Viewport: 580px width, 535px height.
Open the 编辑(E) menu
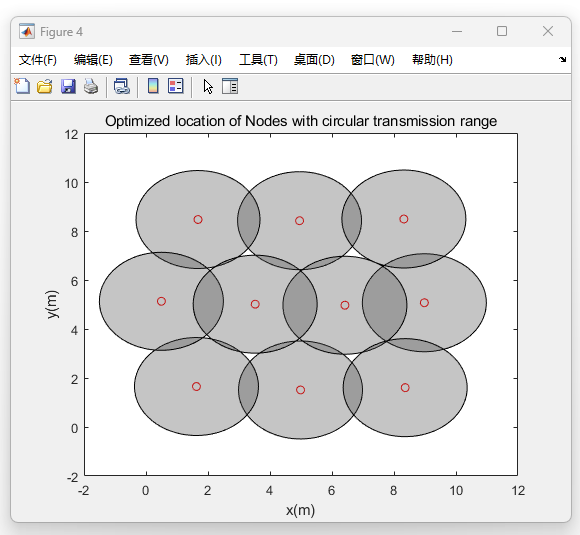93,60
